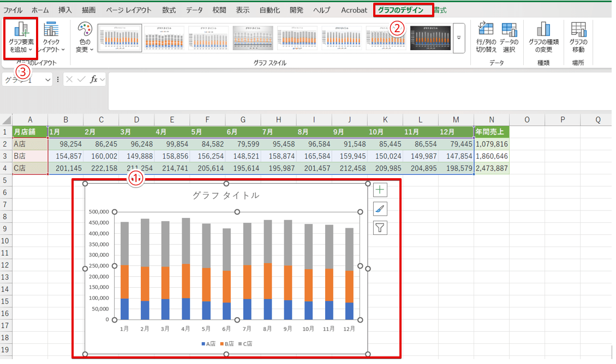Viewport: 616px width, 364px height.
Task: Open the ヘルプ tab
Action: 322,10
